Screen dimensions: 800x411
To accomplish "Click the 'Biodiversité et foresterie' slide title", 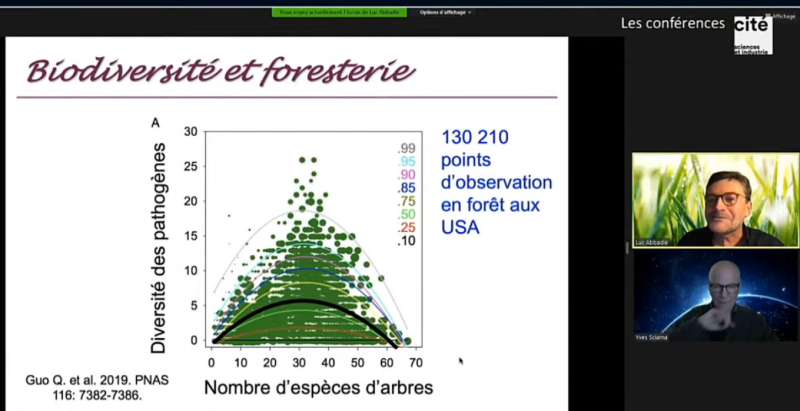I will pyautogui.click(x=220, y=71).
